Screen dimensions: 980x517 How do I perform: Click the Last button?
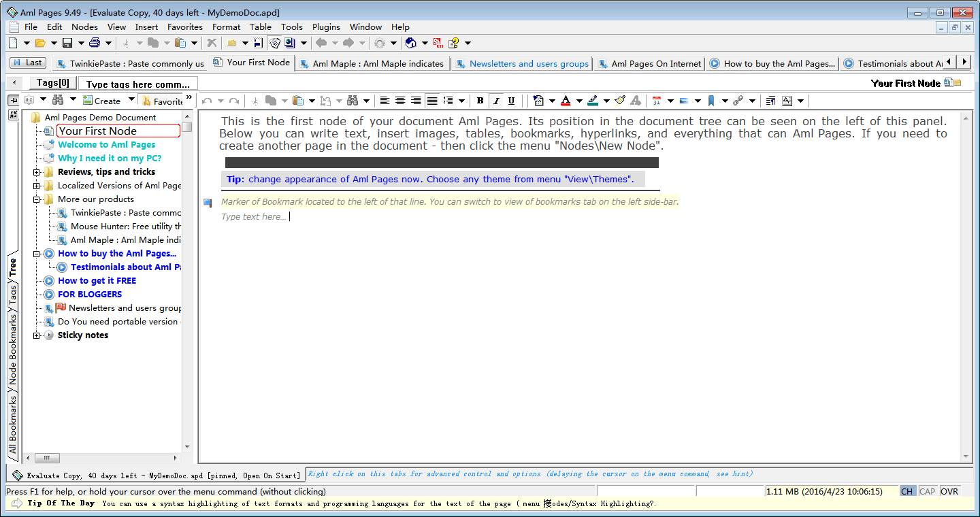[27, 63]
